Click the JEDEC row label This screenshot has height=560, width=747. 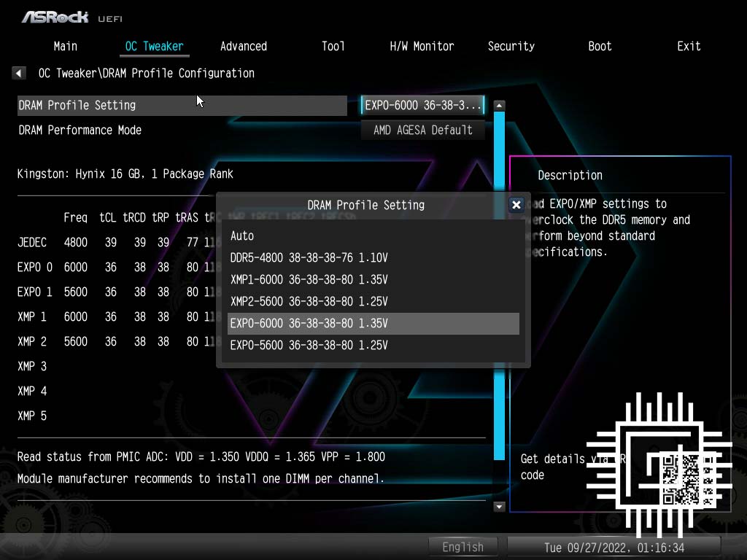click(x=32, y=242)
